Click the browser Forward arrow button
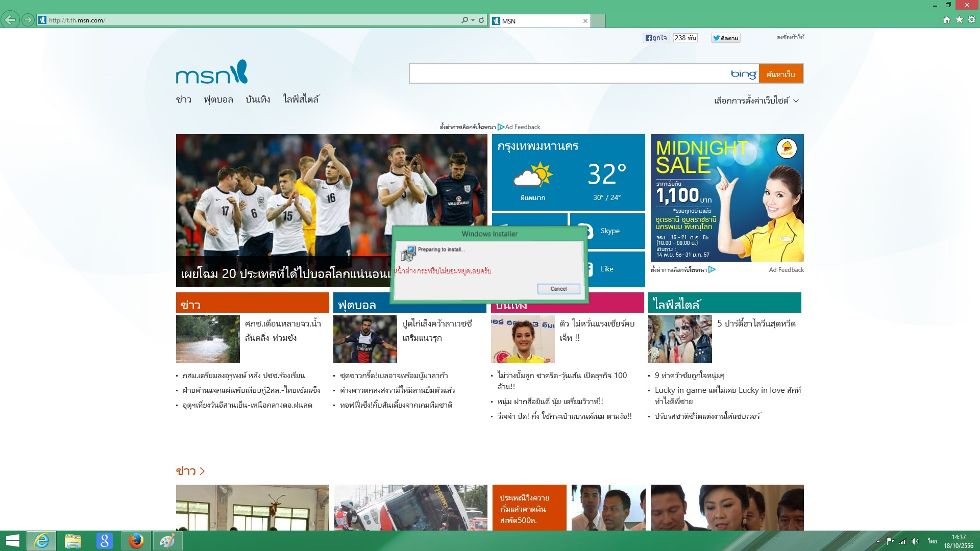The image size is (980, 551). [x=28, y=20]
